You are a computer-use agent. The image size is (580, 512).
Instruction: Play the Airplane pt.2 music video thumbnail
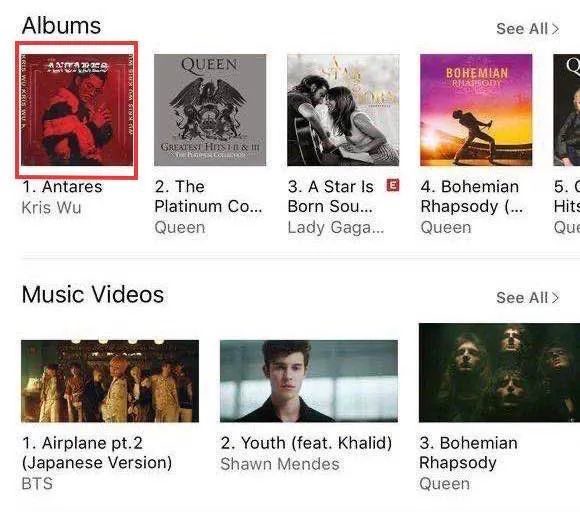click(x=110, y=381)
